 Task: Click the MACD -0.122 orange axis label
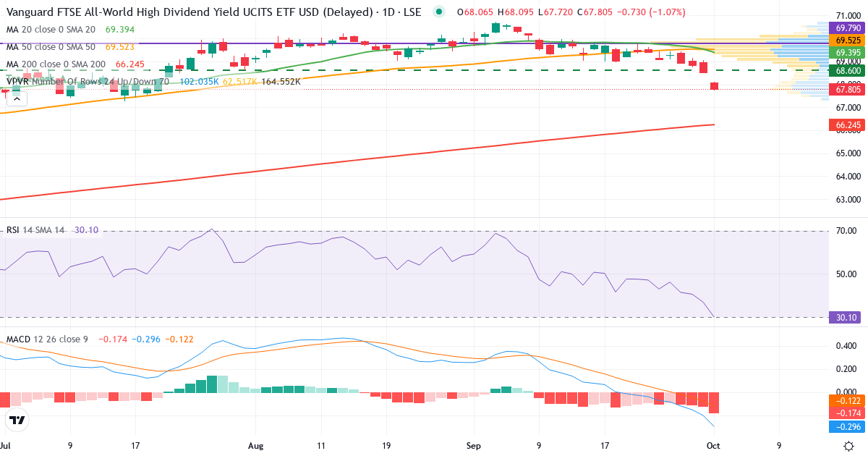(x=848, y=400)
